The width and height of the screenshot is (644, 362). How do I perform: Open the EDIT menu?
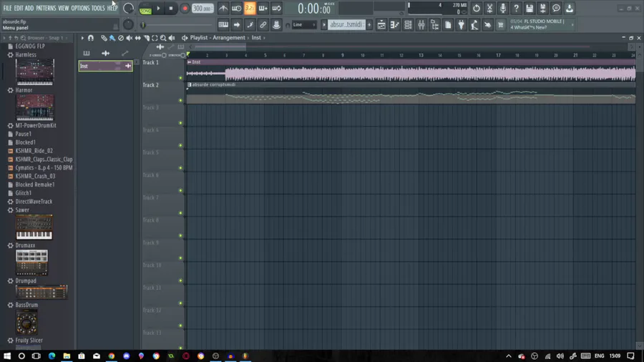(x=19, y=8)
